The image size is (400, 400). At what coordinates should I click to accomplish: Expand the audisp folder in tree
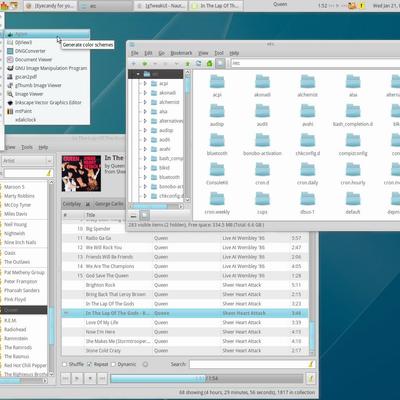[x=145, y=130]
